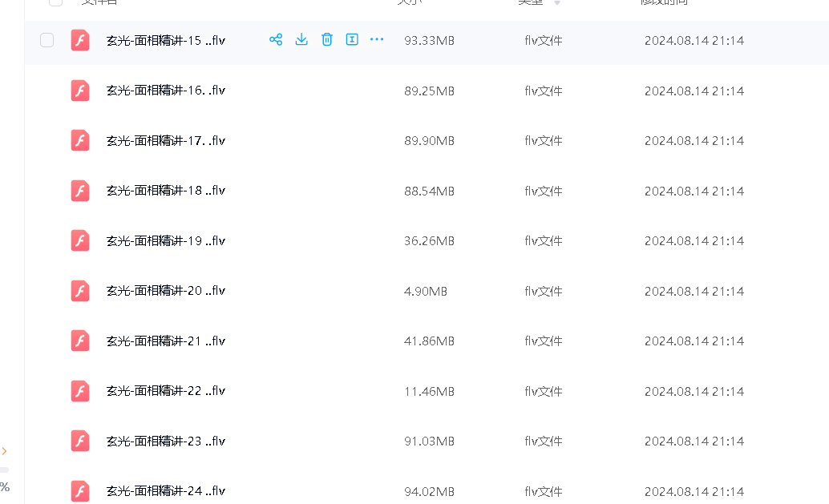The height and width of the screenshot is (504, 829).
Task: Expand the orange chevron in the left sidebar
Action: pyautogui.click(x=4, y=451)
